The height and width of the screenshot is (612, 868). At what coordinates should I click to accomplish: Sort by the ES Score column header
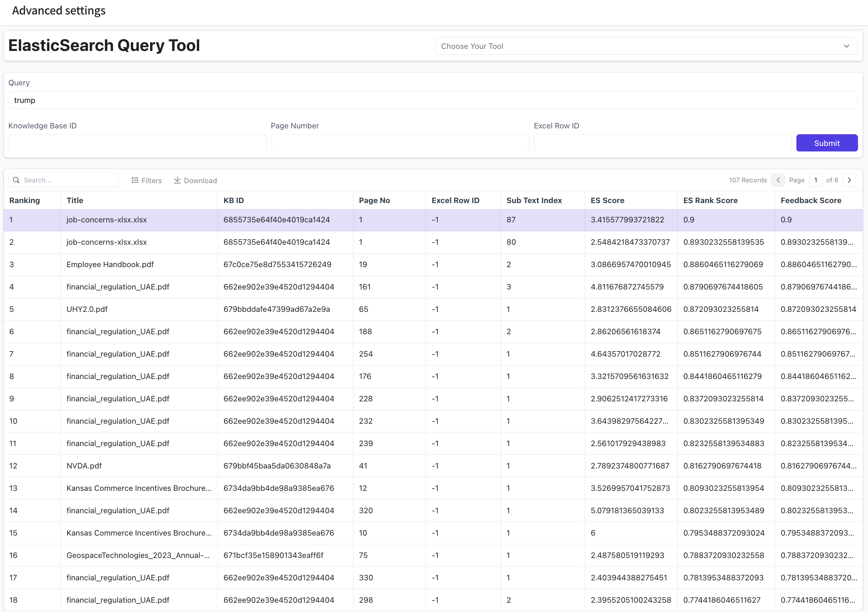pyautogui.click(x=607, y=200)
